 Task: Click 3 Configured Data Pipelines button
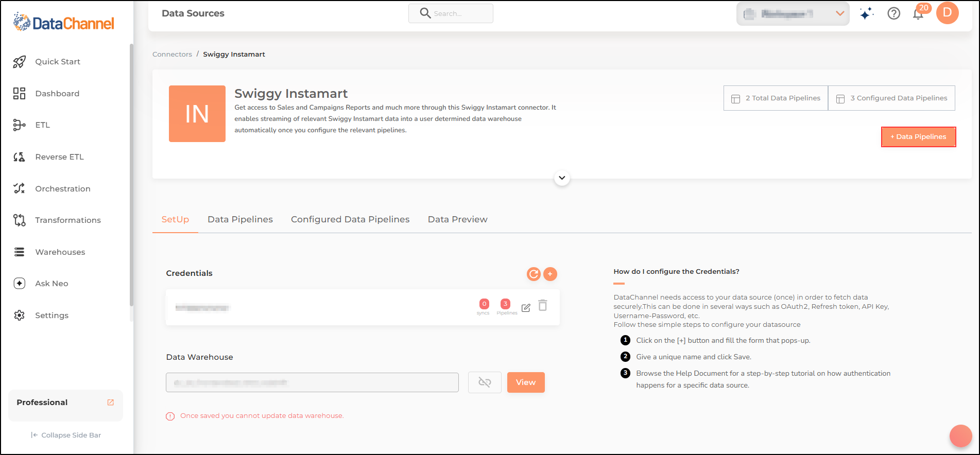(892, 98)
